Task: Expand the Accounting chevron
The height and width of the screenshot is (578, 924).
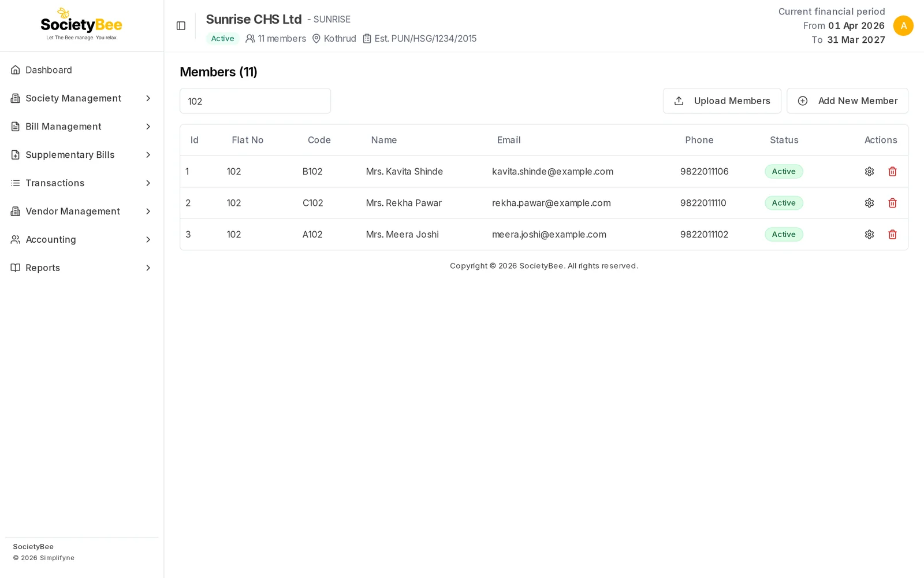Action: pos(148,239)
